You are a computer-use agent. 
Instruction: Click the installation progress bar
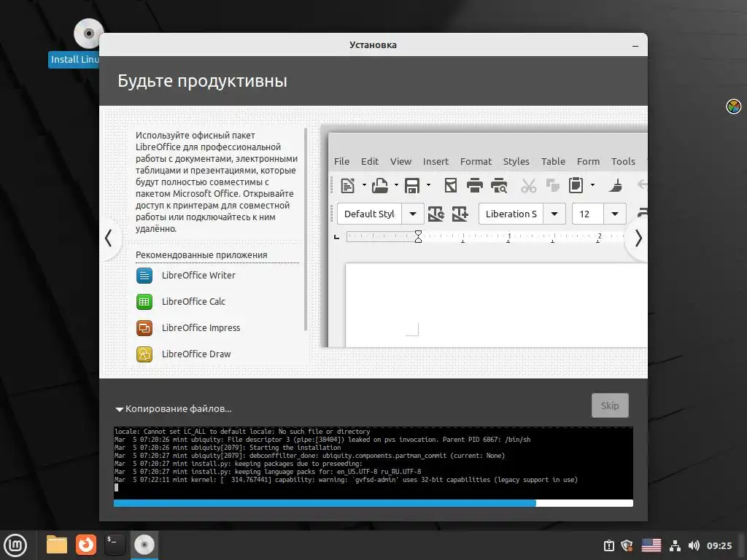click(x=373, y=503)
